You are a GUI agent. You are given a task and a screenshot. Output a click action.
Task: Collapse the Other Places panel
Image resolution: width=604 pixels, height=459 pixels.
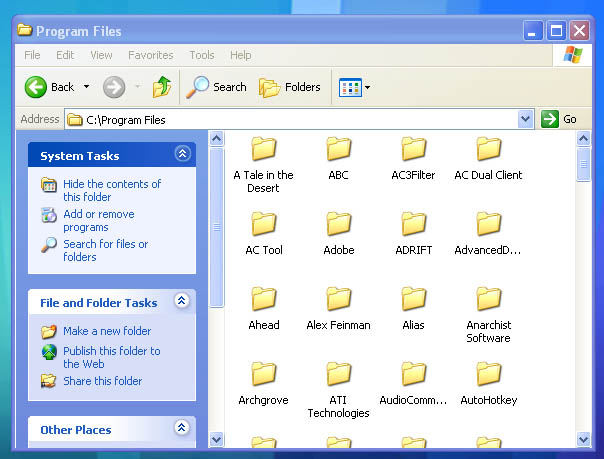[x=182, y=427]
